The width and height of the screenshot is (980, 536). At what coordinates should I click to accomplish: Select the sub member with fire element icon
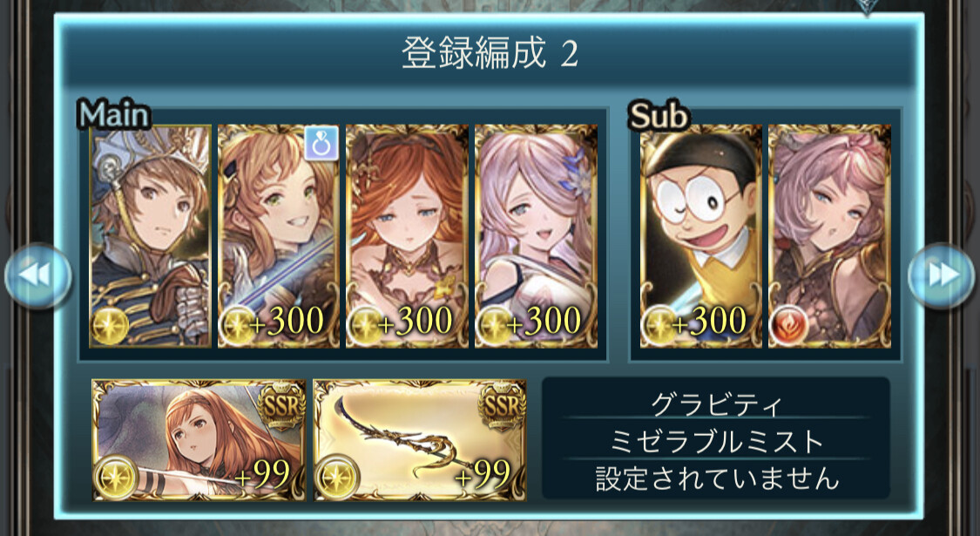point(829,236)
